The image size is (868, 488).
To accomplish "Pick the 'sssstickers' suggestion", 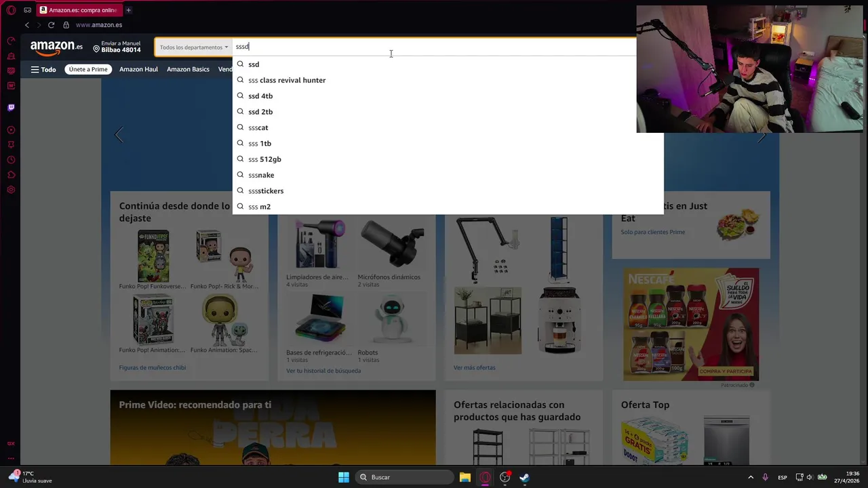I will tap(448, 190).
